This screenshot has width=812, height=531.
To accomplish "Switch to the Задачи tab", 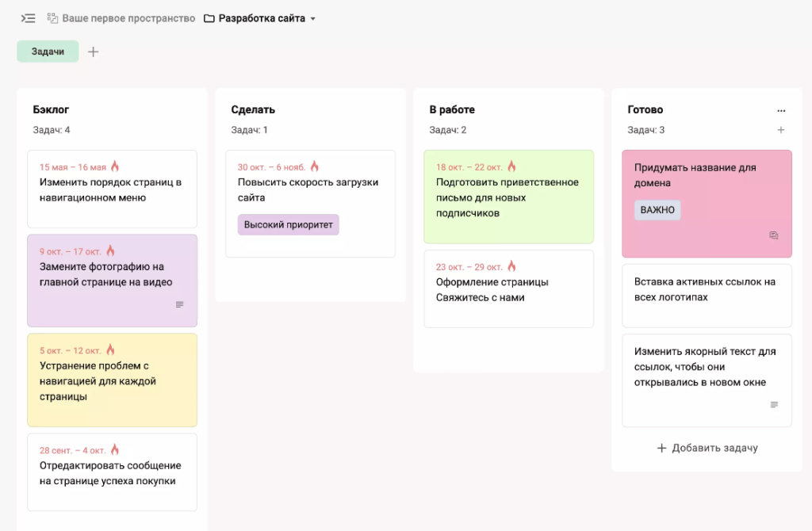I will point(48,52).
